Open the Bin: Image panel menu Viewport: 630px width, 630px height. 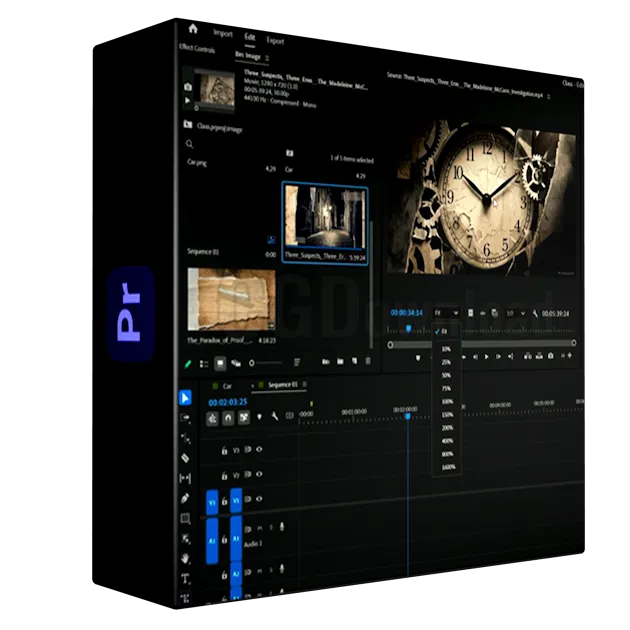[x=267, y=58]
